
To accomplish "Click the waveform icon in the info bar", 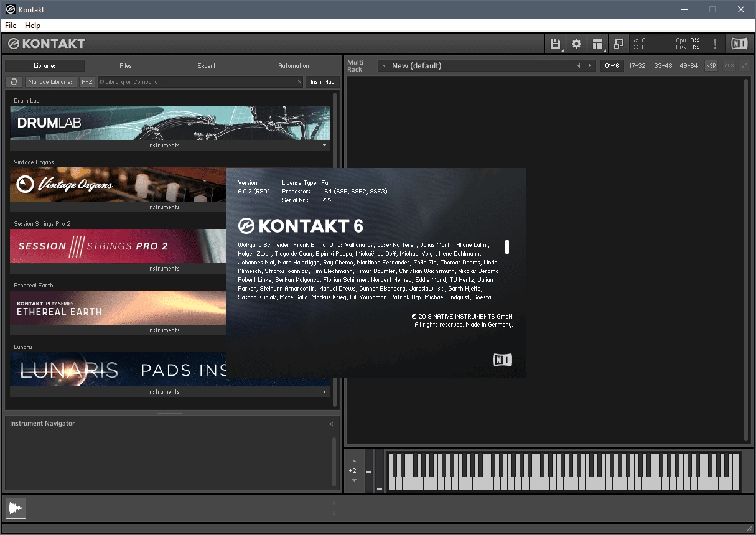I will point(16,508).
